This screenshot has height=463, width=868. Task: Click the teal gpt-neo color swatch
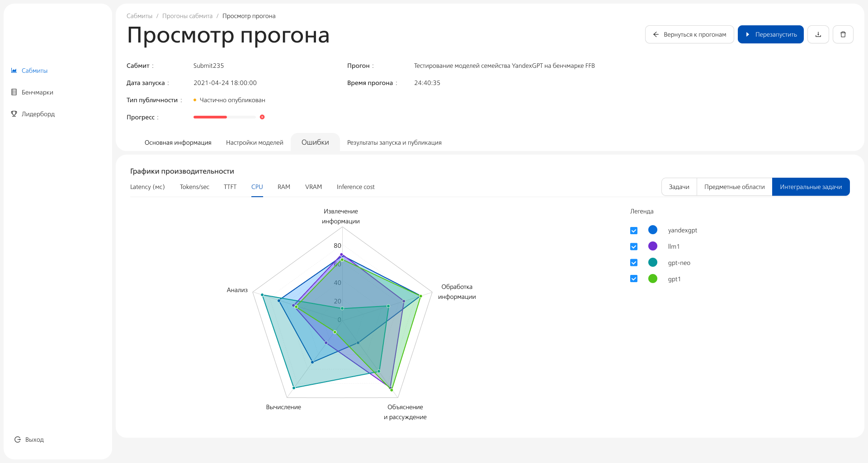[x=653, y=263]
